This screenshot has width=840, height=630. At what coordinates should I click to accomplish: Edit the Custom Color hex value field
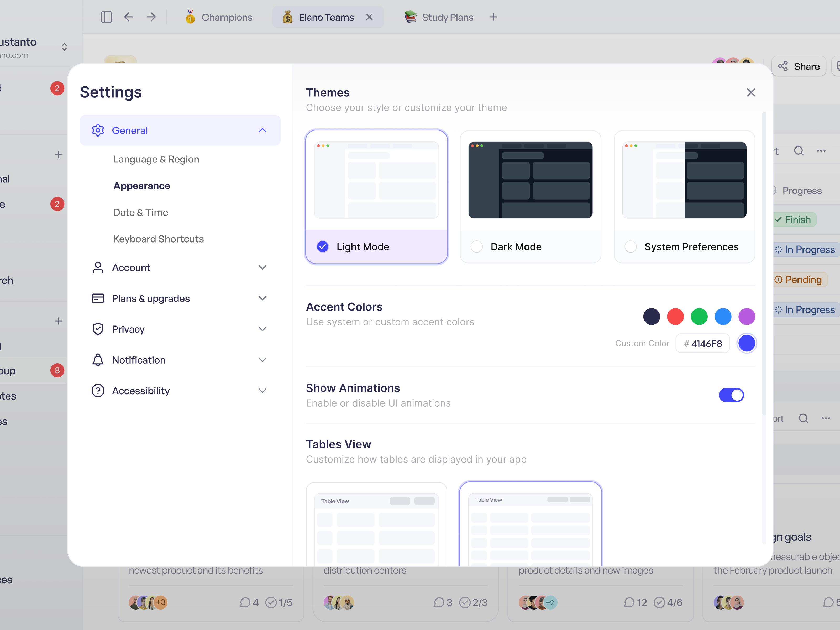[x=703, y=343]
